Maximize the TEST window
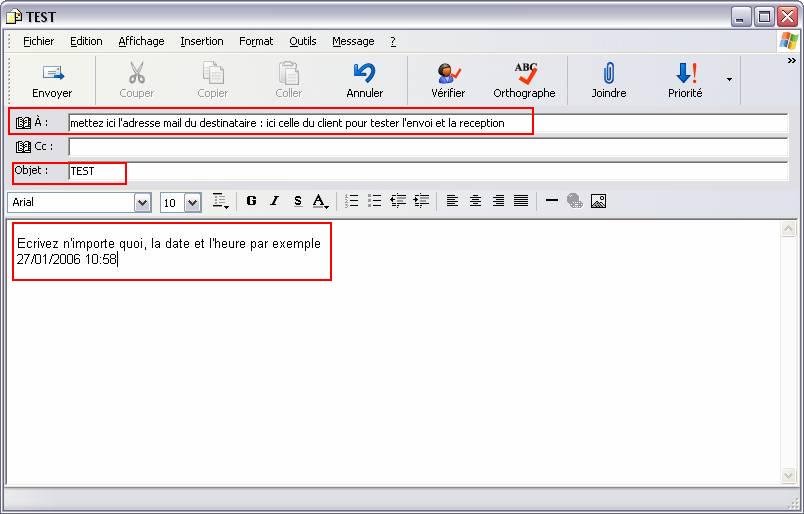 pyautogui.click(x=764, y=17)
